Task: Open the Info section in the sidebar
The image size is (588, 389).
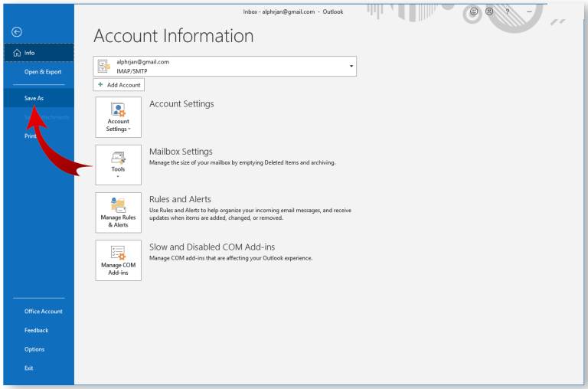Action: point(38,53)
